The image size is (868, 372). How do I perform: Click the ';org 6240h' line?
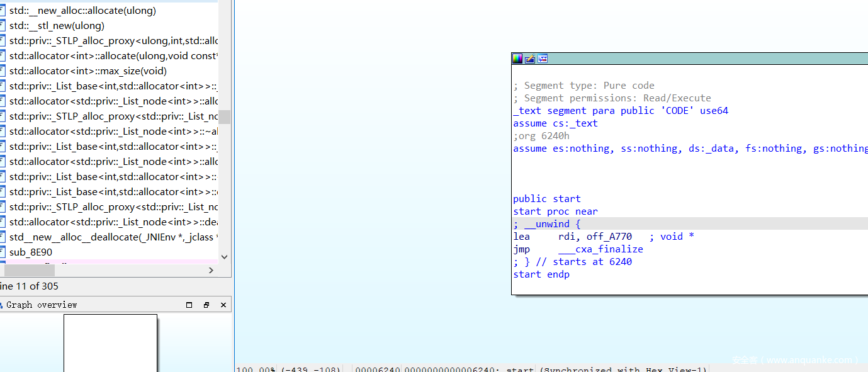[x=541, y=136]
